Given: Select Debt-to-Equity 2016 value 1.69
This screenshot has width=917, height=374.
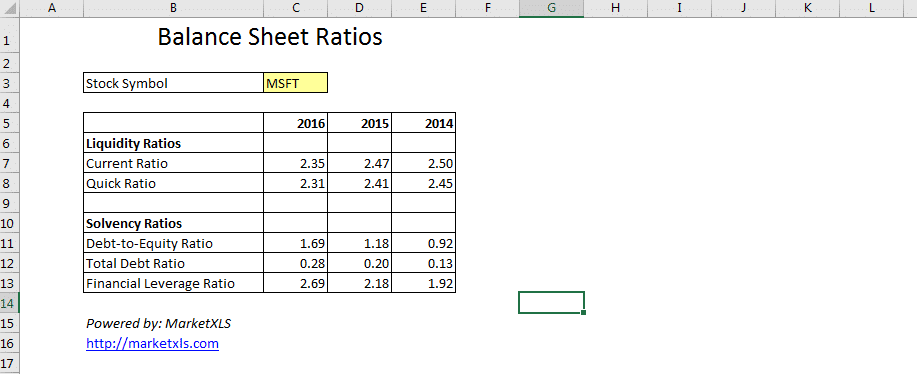Looking at the screenshot, I should pyautogui.click(x=295, y=243).
